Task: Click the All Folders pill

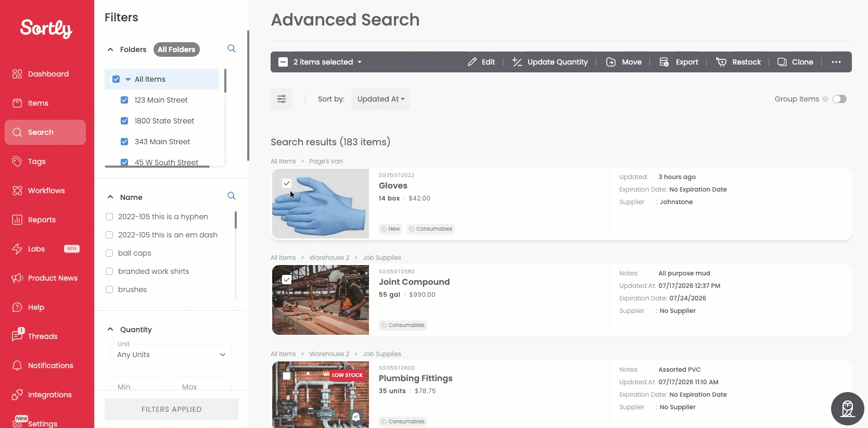Action: pos(176,49)
